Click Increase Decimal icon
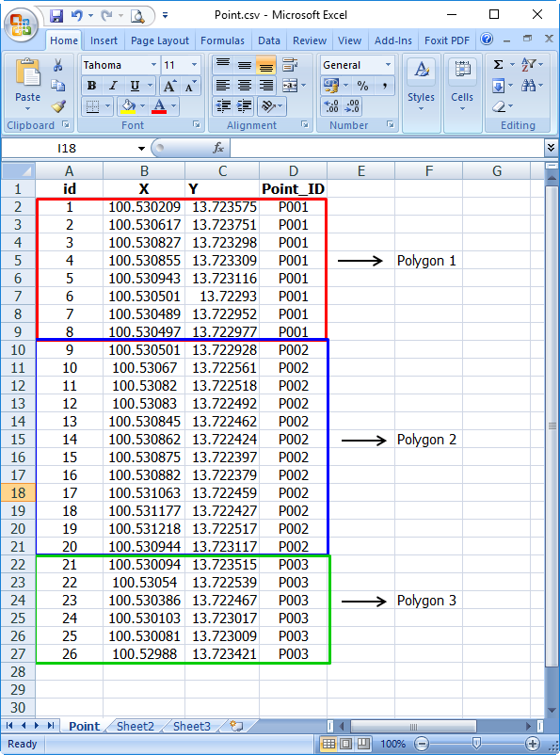This screenshot has height=755, width=560. pos(331,106)
